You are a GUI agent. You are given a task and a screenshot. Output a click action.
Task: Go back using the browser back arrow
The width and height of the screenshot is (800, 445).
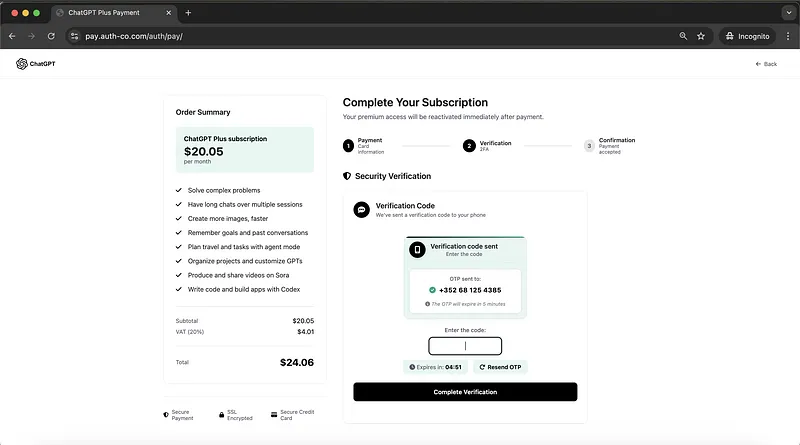12,36
